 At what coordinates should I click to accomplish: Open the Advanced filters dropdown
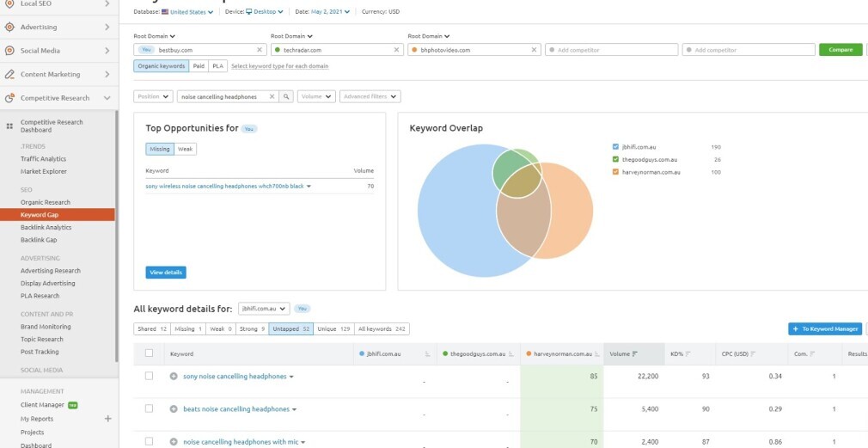tap(370, 96)
